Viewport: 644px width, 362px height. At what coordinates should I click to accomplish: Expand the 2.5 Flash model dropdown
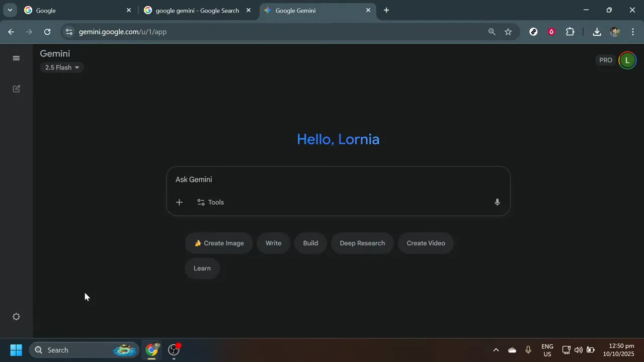pyautogui.click(x=62, y=67)
